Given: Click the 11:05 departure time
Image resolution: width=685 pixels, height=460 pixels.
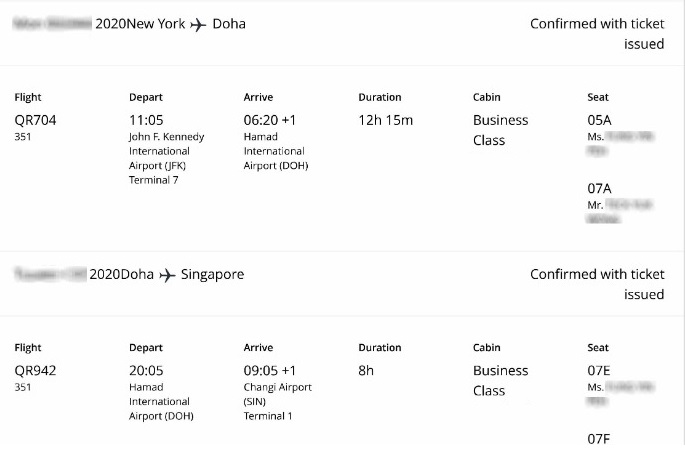Looking at the screenshot, I should tap(146, 120).
